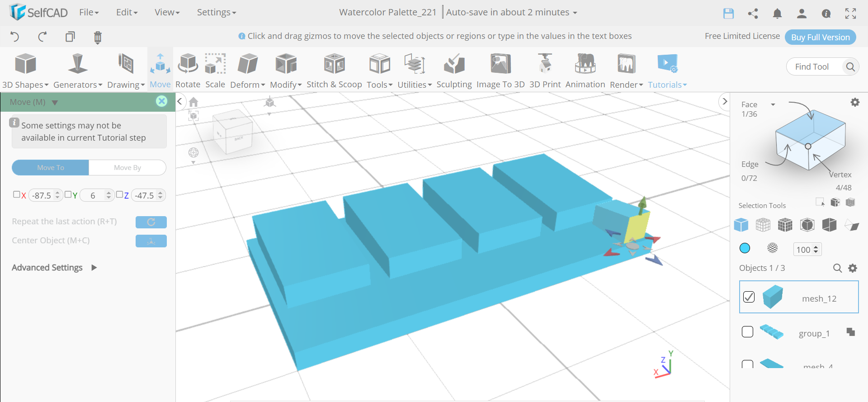The image size is (868, 402).
Task: Open selection settings gear icon
Action: point(855,102)
